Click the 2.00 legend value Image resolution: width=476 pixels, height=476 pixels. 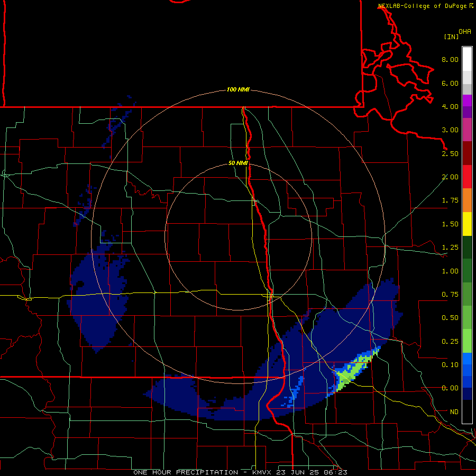450,177
